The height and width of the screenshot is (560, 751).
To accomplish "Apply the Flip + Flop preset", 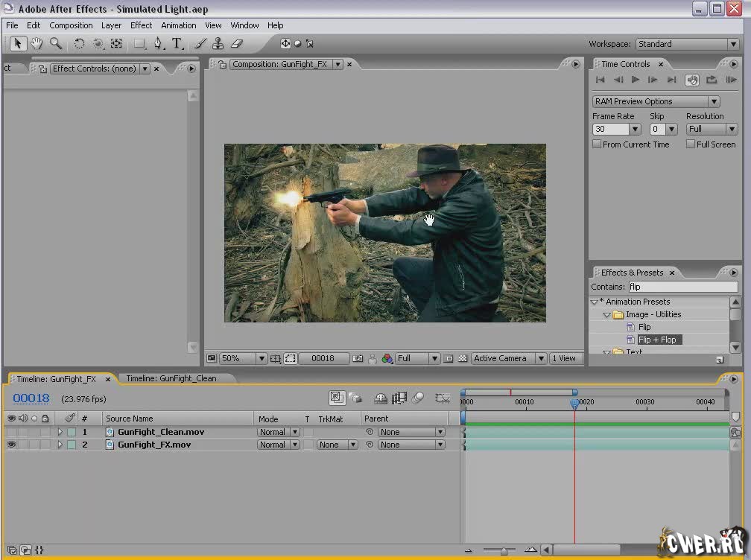I will [656, 340].
